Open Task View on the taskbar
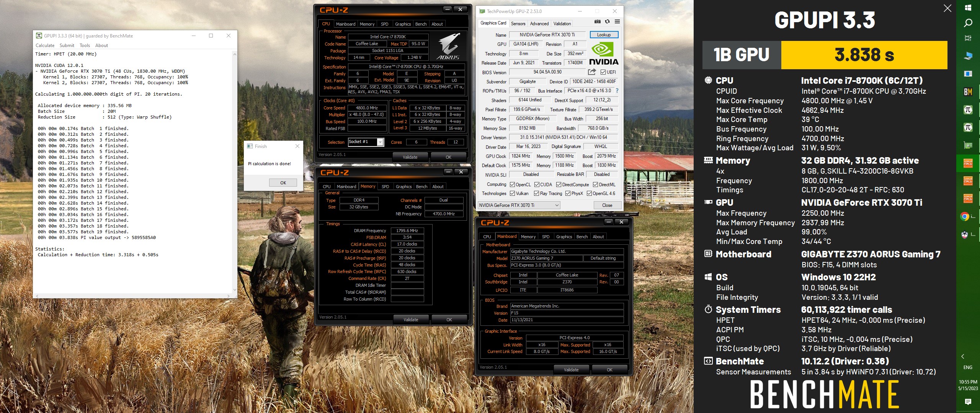 pyautogui.click(x=968, y=38)
